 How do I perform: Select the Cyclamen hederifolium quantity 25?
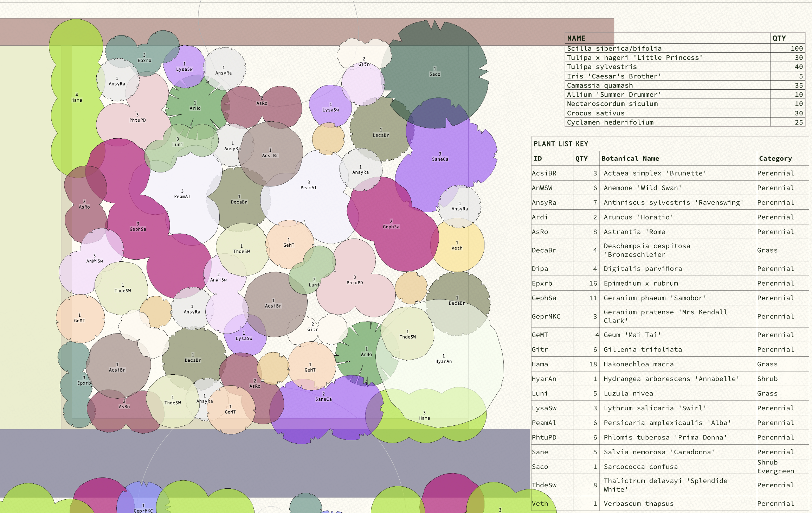coord(799,122)
